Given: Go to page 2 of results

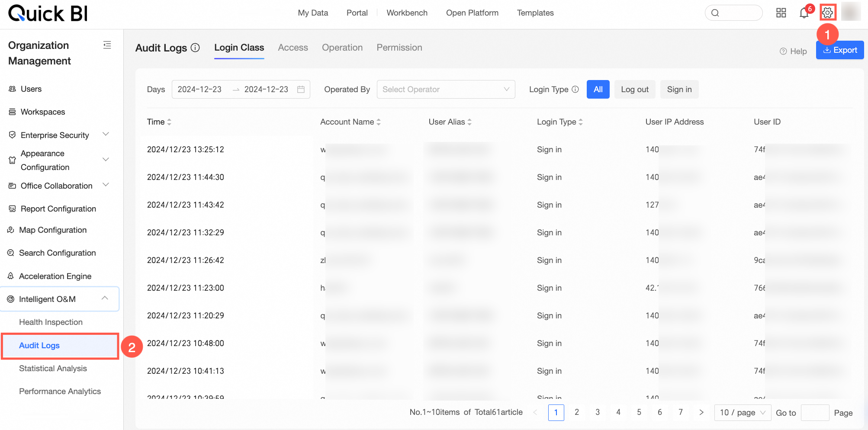Looking at the screenshot, I should click(577, 412).
